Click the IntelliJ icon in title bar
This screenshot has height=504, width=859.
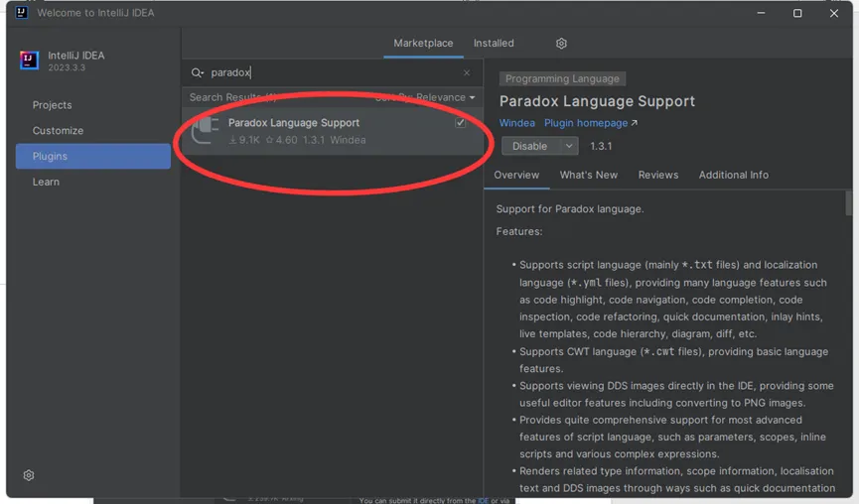[22, 13]
